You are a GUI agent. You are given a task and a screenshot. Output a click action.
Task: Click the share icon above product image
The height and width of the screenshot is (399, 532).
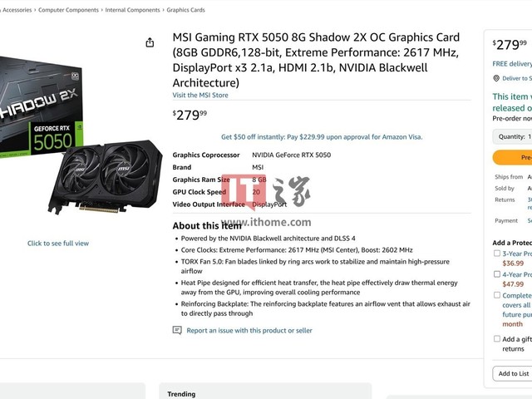(x=150, y=42)
